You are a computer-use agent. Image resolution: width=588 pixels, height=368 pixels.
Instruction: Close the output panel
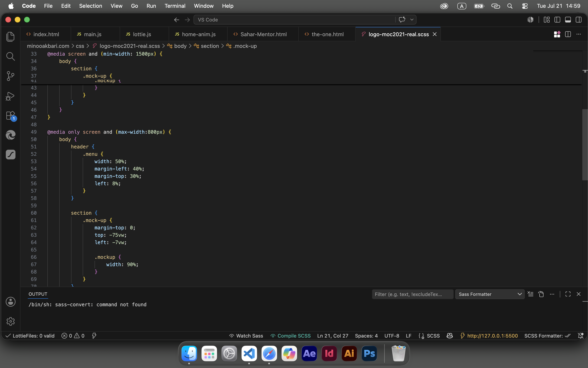point(579,294)
